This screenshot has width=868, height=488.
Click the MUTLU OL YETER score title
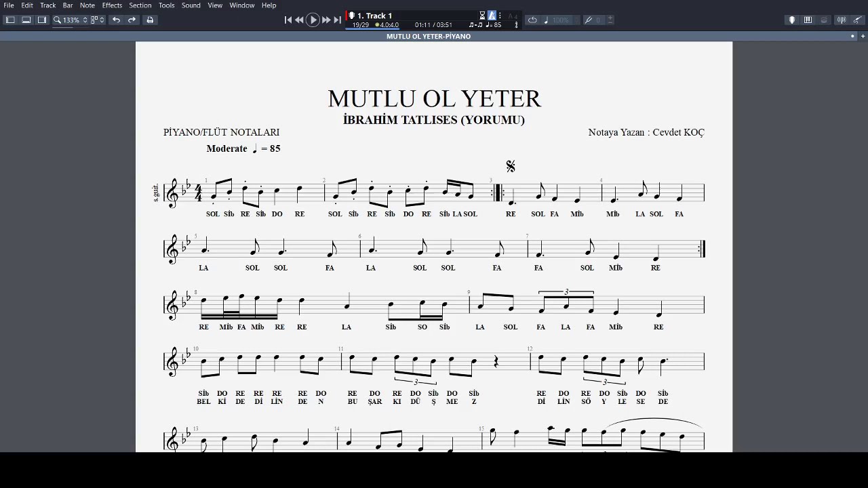point(434,99)
